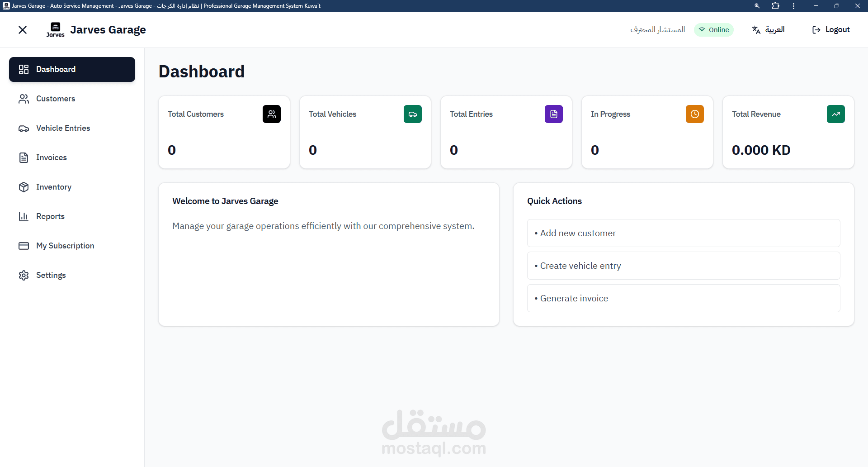Go to the Customers page
This screenshot has height=467, width=868.
(x=72, y=99)
